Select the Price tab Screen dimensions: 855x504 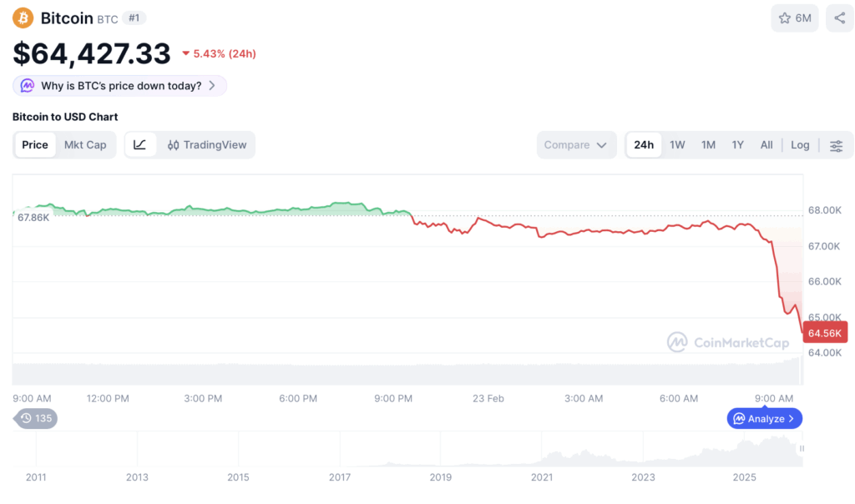[35, 145]
